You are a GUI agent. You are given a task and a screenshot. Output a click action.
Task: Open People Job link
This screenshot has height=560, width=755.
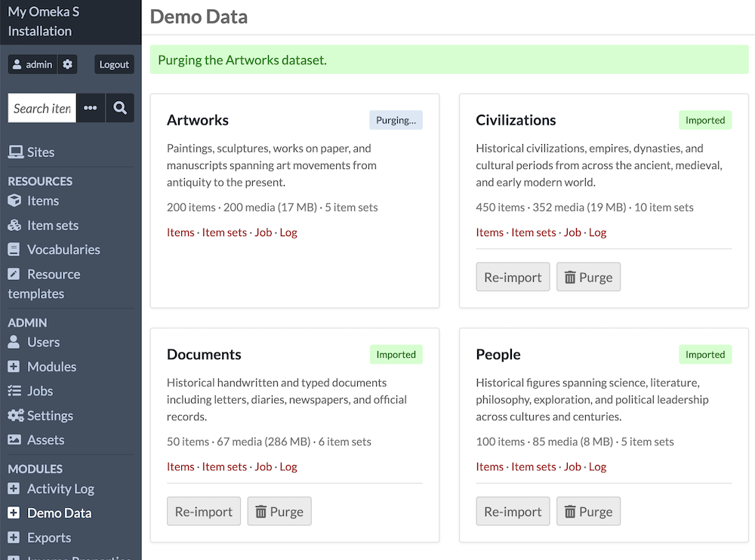(x=572, y=466)
